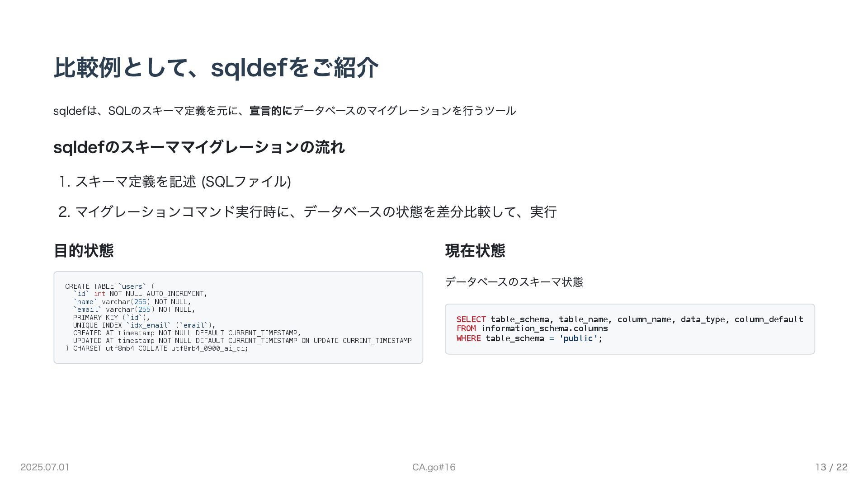Click the PRIMARY KEY line in code
Viewport: 868px width, 488px height.
(111, 318)
